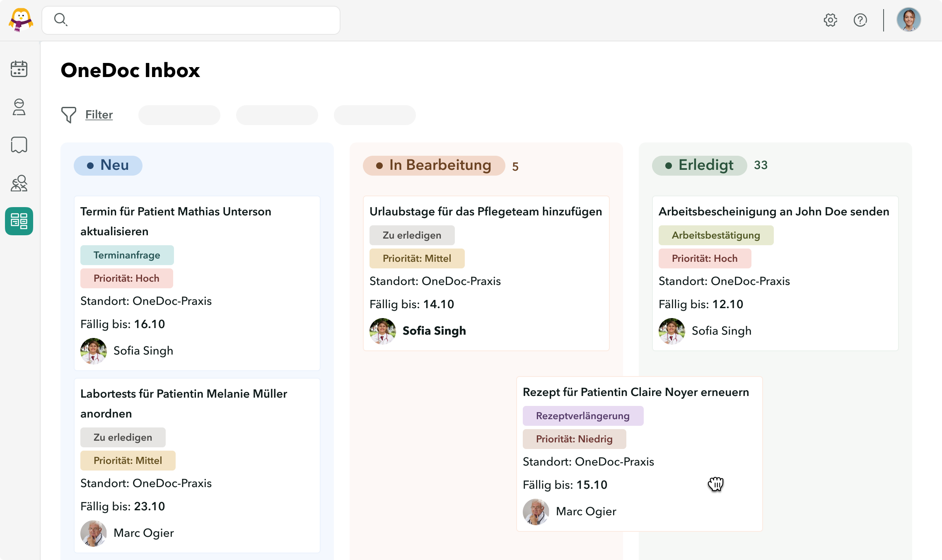
Task: Open settings via the gear icon
Action: (830, 20)
